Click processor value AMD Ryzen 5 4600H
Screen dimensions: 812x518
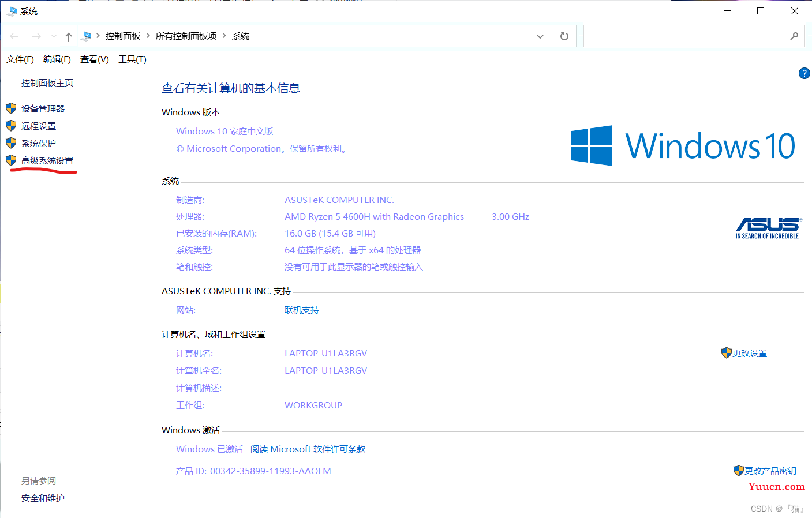[x=374, y=216]
